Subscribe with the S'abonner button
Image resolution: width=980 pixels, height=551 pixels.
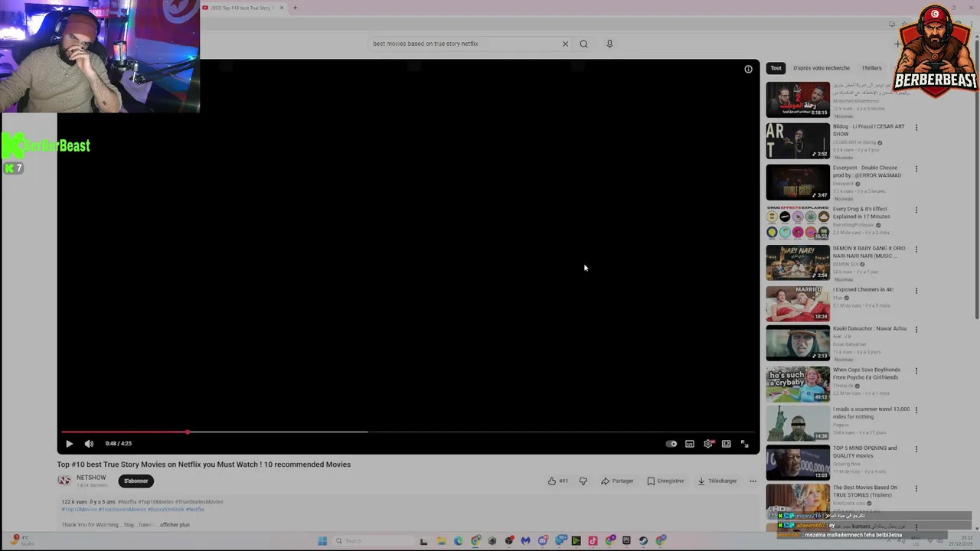[x=136, y=481]
